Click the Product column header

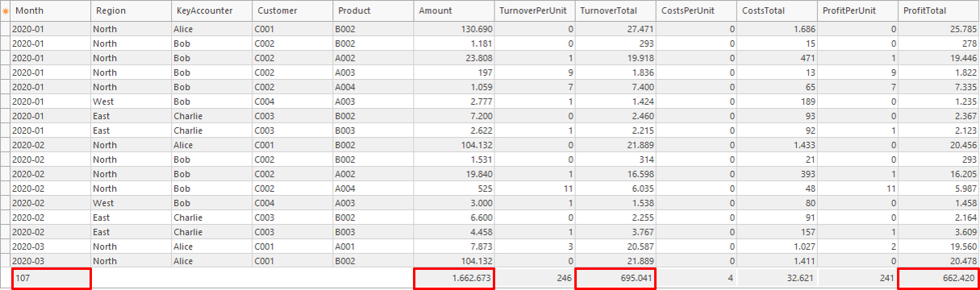[x=373, y=11]
